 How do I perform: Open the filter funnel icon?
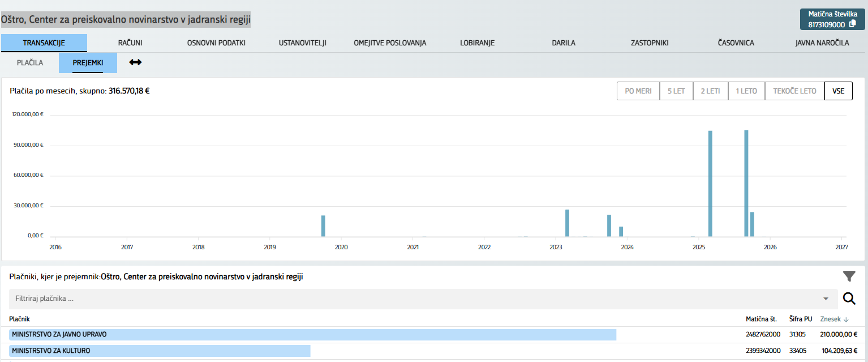[849, 276]
